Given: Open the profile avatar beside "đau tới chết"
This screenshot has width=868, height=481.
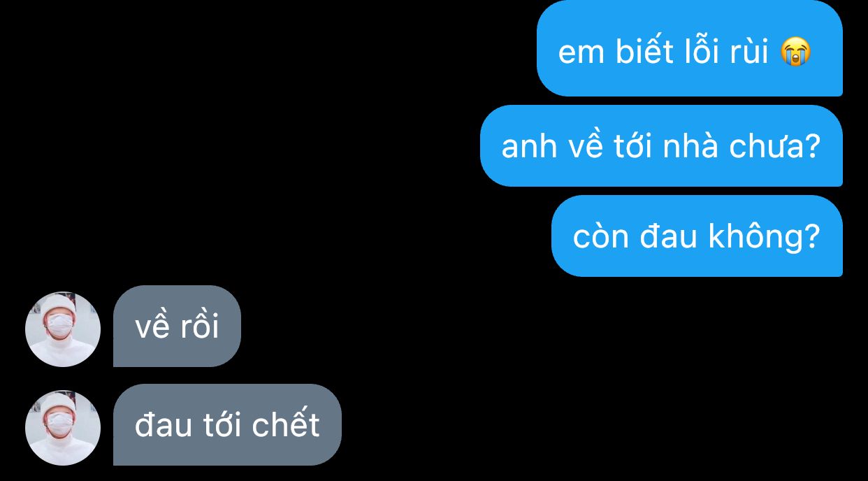Looking at the screenshot, I should pyautogui.click(x=63, y=428).
